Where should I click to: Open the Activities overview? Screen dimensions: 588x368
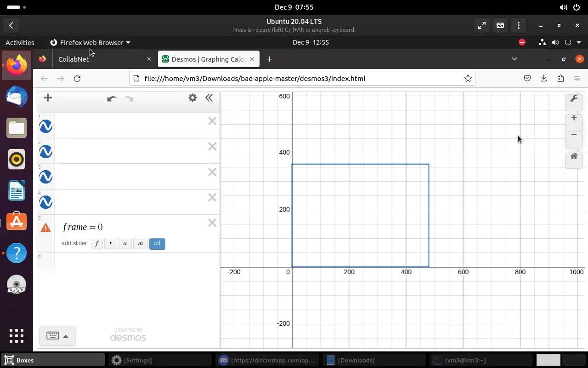click(x=20, y=42)
